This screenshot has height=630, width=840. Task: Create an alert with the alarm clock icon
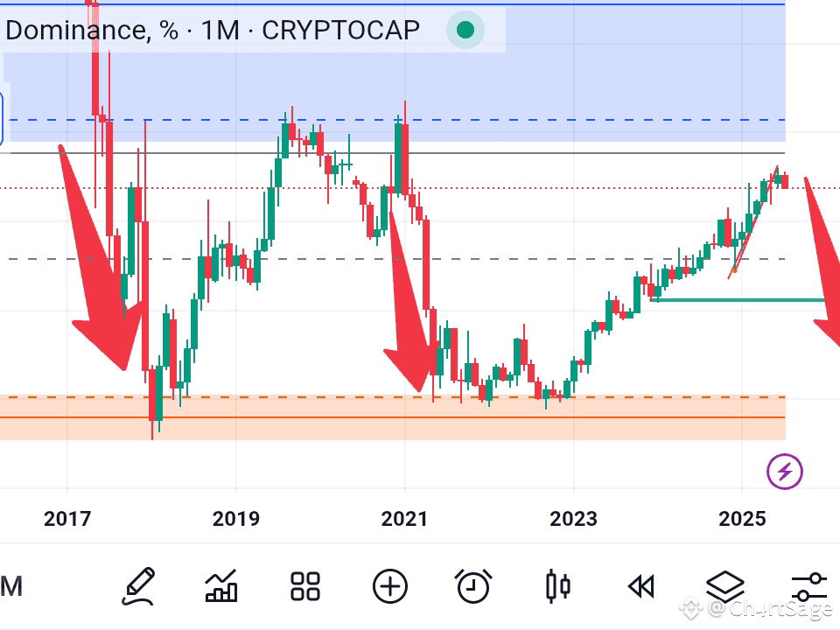473,586
